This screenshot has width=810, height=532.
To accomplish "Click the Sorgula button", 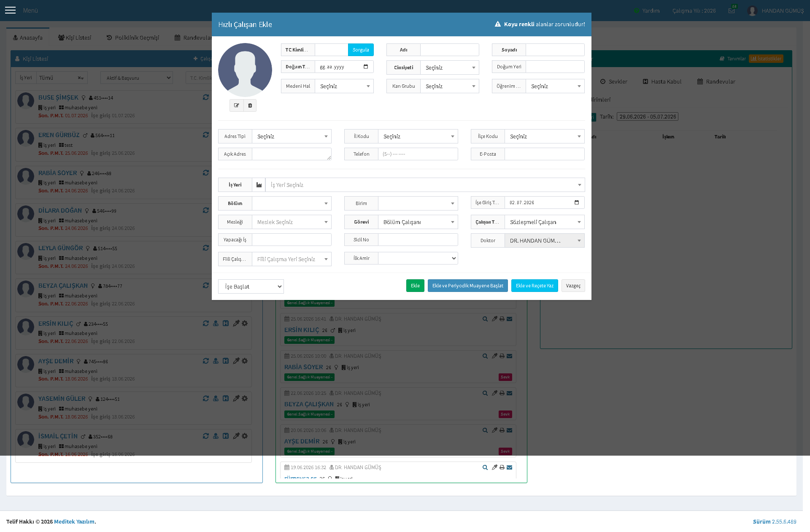I will (x=361, y=50).
